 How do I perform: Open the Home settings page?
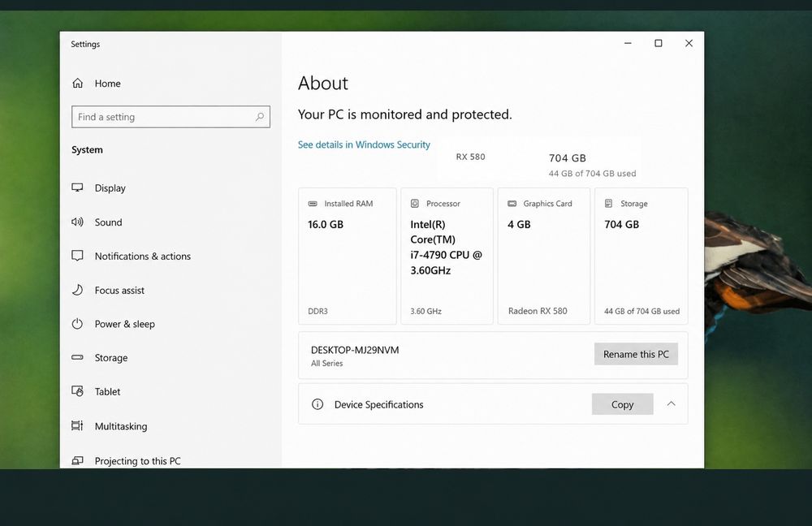coord(107,84)
